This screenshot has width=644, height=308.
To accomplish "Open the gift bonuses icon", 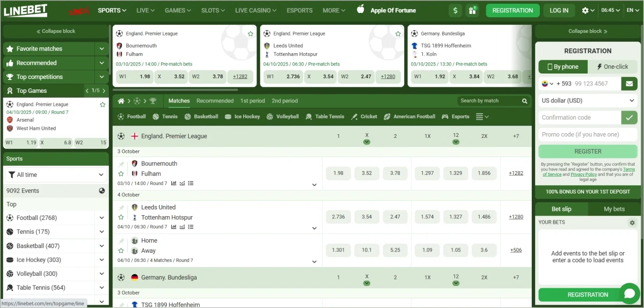I will [472, 10].
